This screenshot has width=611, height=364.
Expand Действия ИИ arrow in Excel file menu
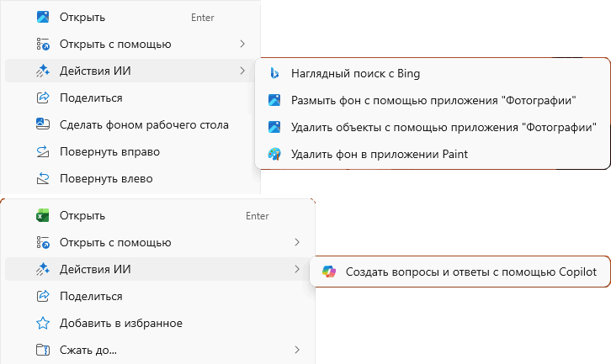click(297, 269)
